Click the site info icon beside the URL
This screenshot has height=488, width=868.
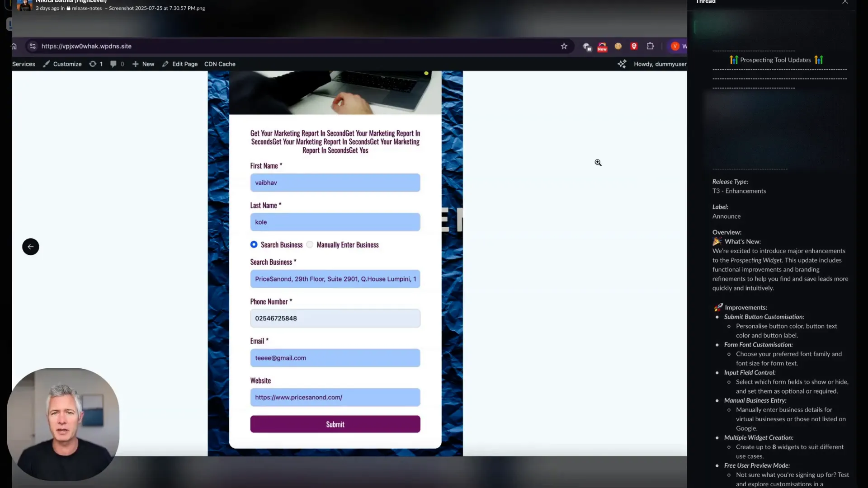[33, 46]
